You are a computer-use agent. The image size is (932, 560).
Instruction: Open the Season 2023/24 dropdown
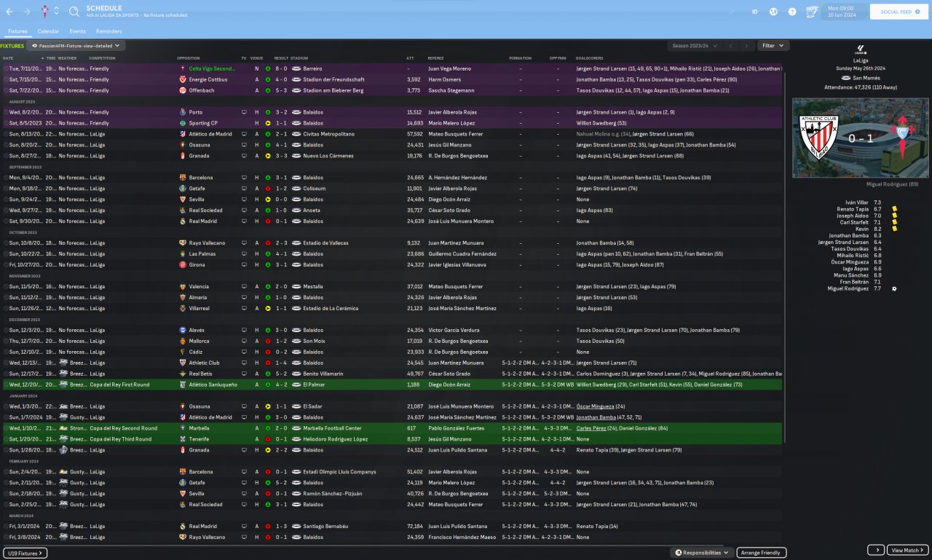pos(694,46)
